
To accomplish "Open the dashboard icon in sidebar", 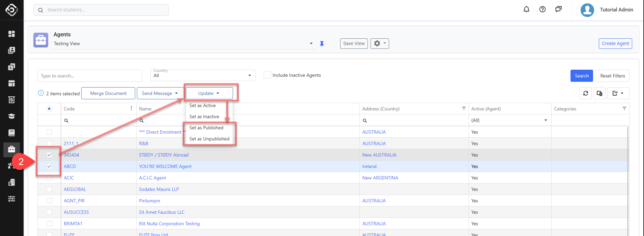I will click(11, 34).
